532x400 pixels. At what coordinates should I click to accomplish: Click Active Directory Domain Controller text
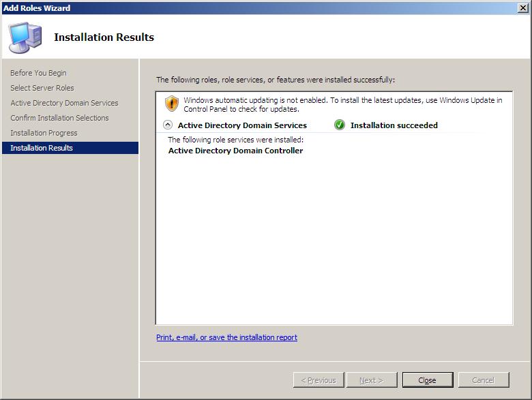coord(235,151)
